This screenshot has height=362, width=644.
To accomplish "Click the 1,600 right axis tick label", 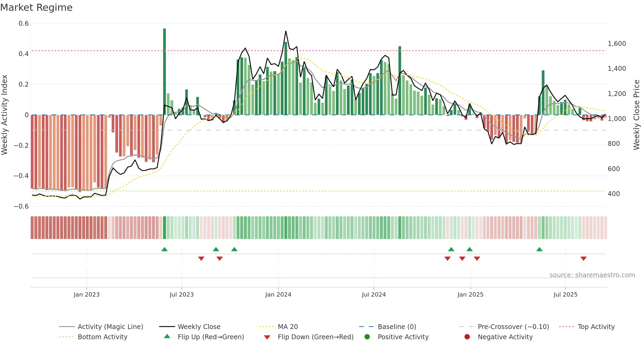I will pos(617,43).
